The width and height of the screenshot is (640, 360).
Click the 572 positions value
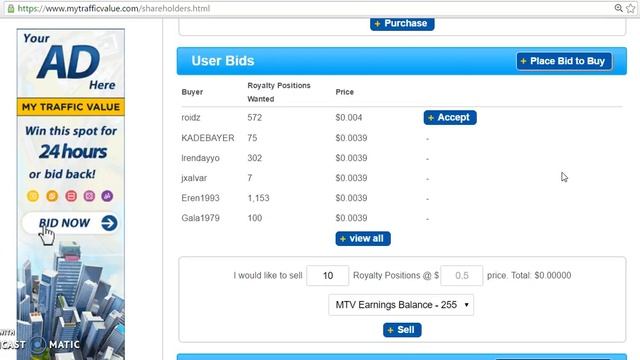[x=254, y=118]
